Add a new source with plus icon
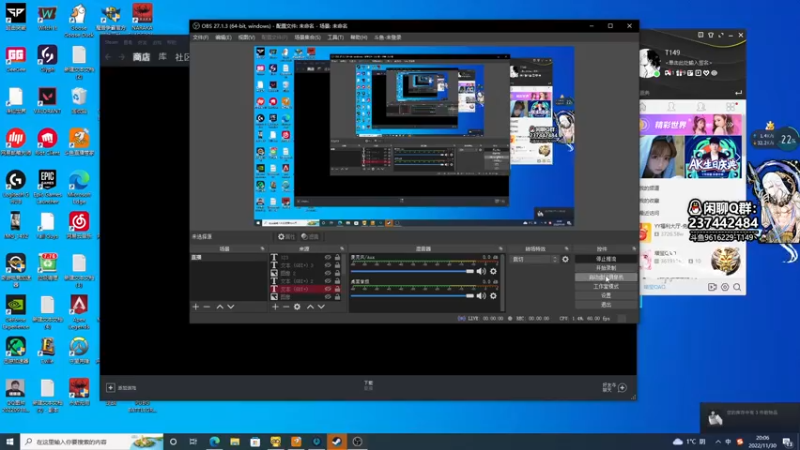 click(275, 307)
